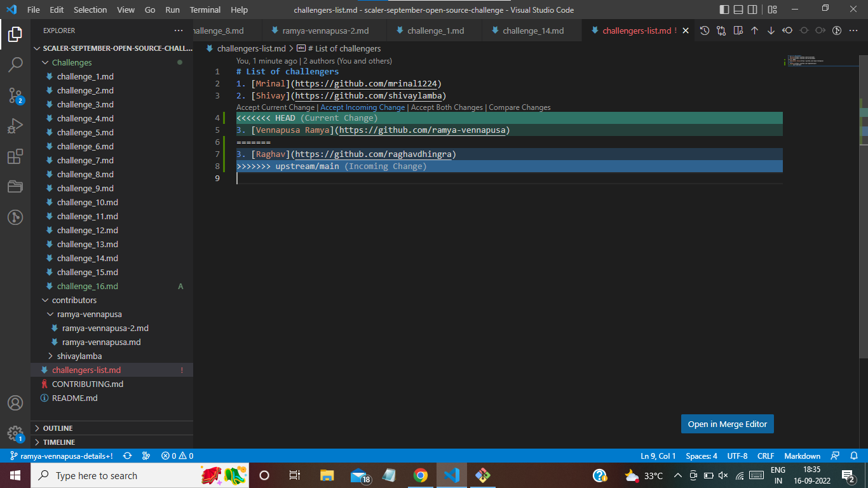
Task: Open Markdown Preview to the Side icon
Action: [737, 30]
